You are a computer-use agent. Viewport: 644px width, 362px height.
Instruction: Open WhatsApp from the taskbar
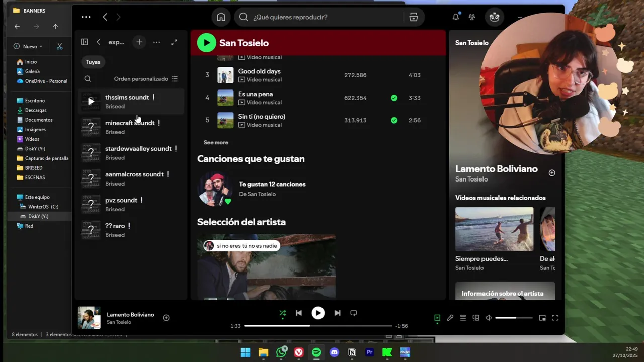coord(281,352)
